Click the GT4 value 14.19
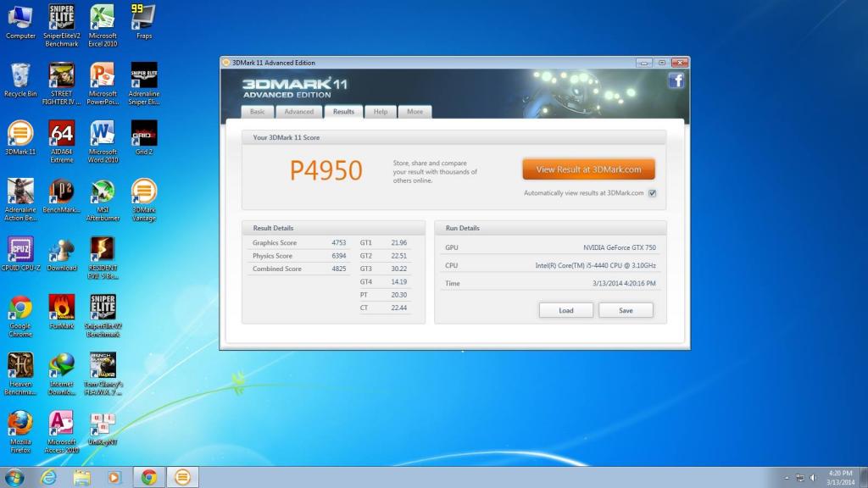Image resolution: width=868 pixels, height=488 pixels. coord(398,281)
